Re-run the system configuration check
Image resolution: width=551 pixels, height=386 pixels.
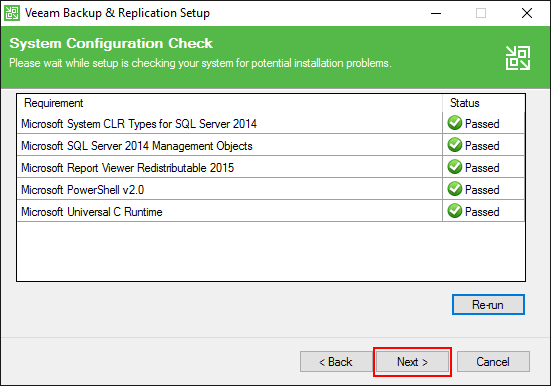(x=488, y=304)
